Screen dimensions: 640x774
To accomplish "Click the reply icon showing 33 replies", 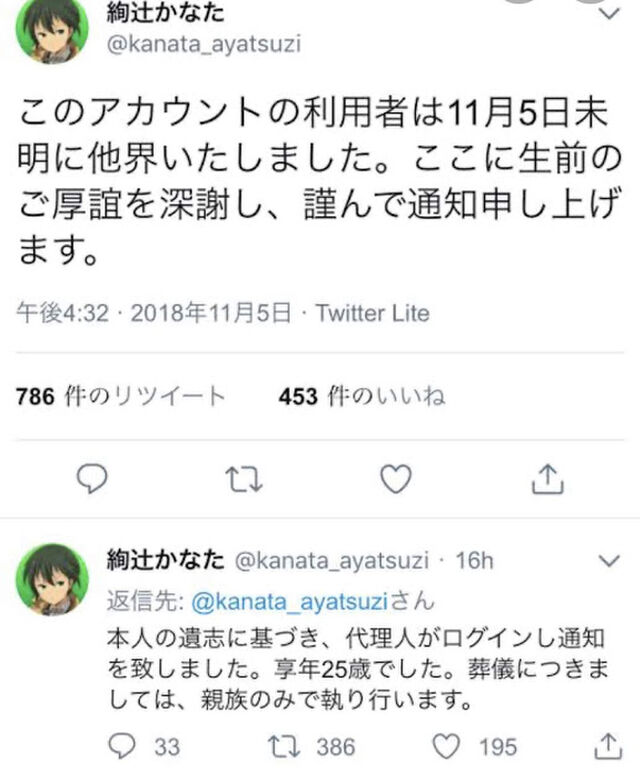I will coord(122,746).
